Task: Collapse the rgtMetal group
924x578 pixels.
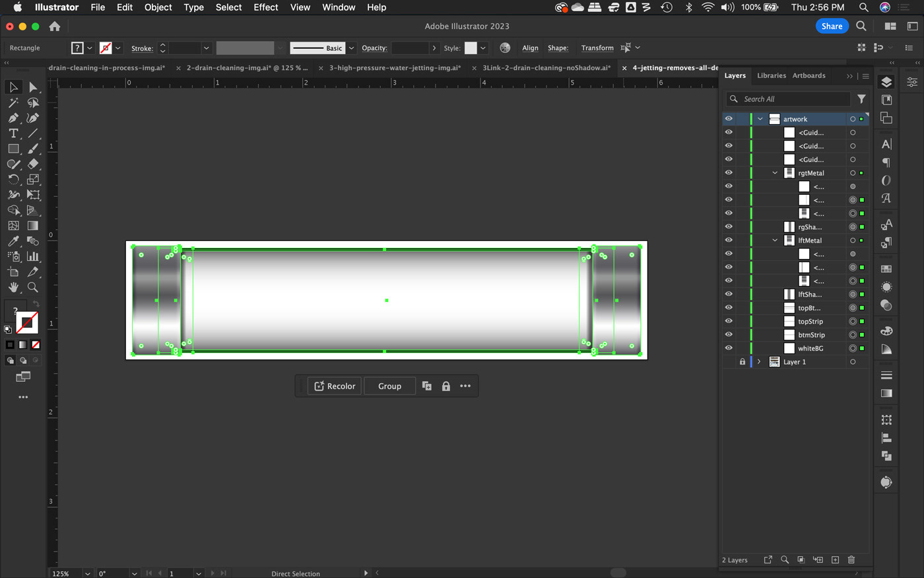Action: (775, 173)
